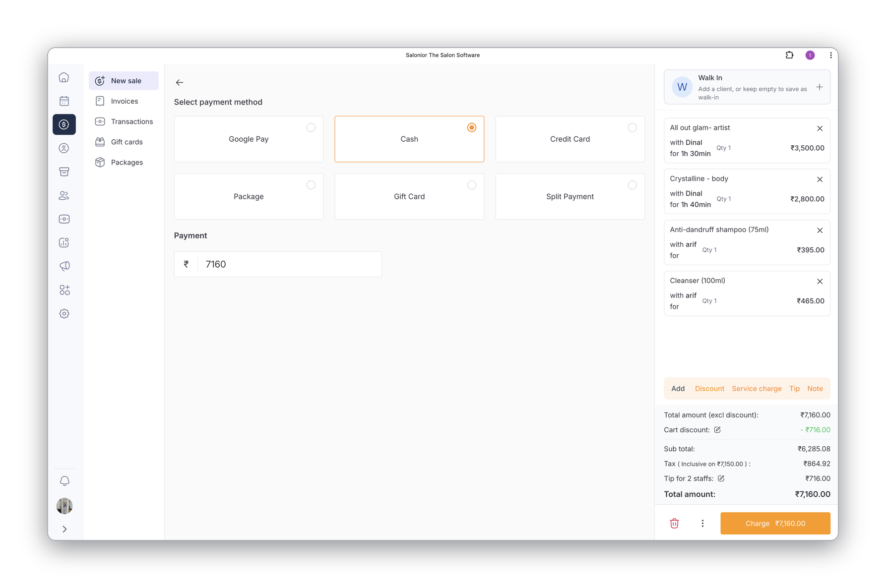Click the Note link
Viewport: 886px width, 588px height.
pos(815,389)
